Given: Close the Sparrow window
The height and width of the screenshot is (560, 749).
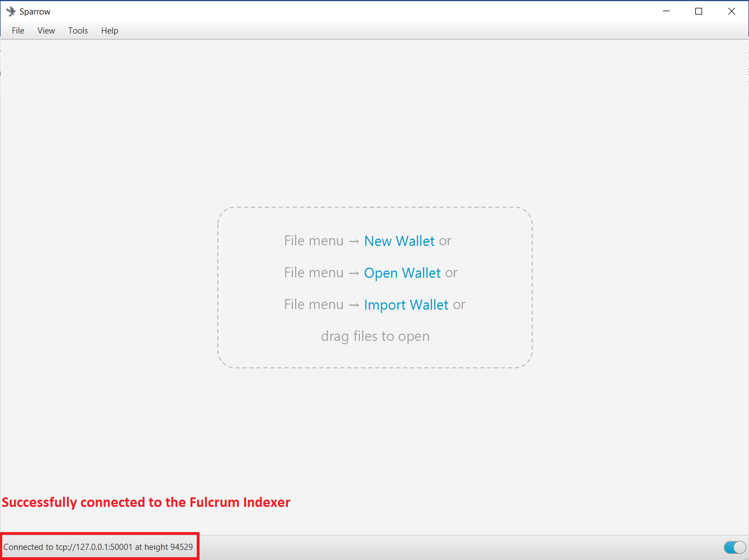Looking at the screenshot, I should 732,11.
